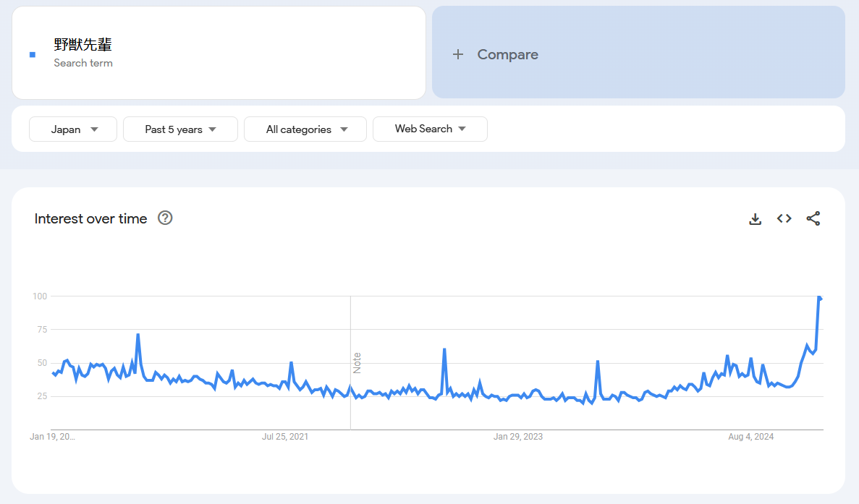The image size is (859, 504).
Task: Expand the Japan region dropdown
Action: click(73, 129)
